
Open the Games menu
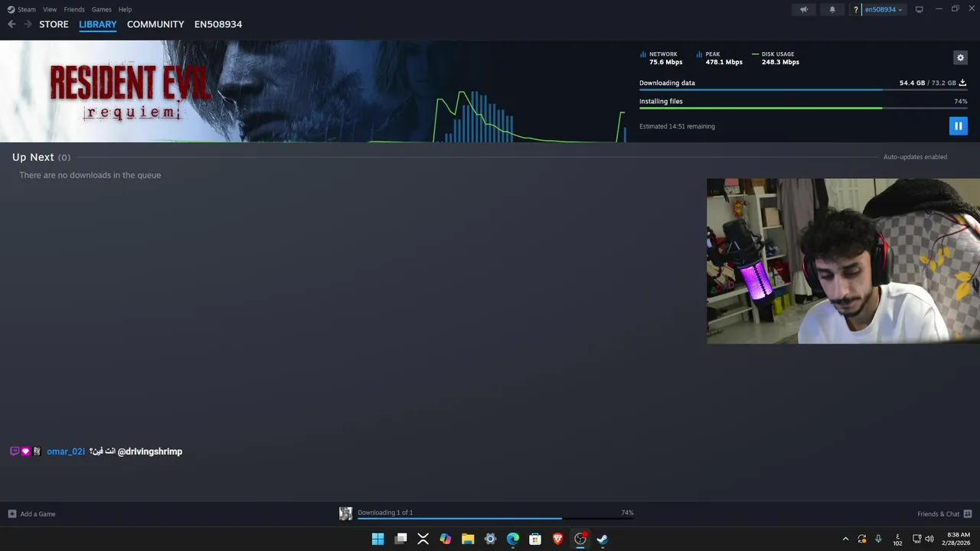(x=101, y=9)
